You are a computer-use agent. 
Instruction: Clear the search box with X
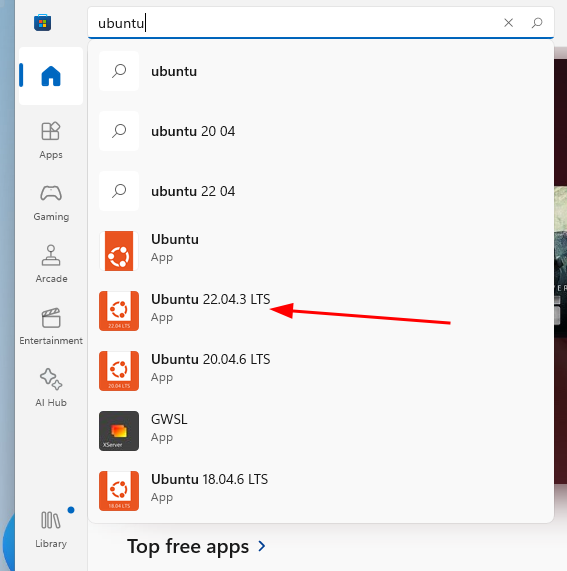point(508,23)
